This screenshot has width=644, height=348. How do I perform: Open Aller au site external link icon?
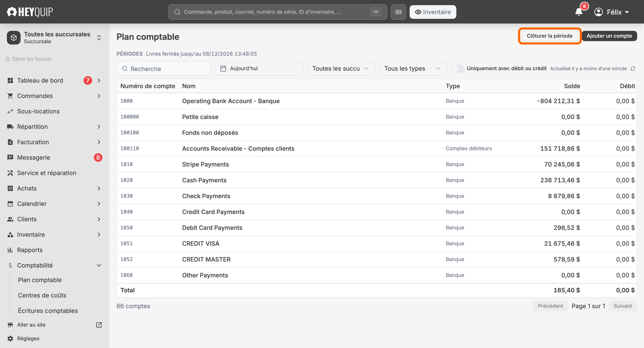pos(99,324)
